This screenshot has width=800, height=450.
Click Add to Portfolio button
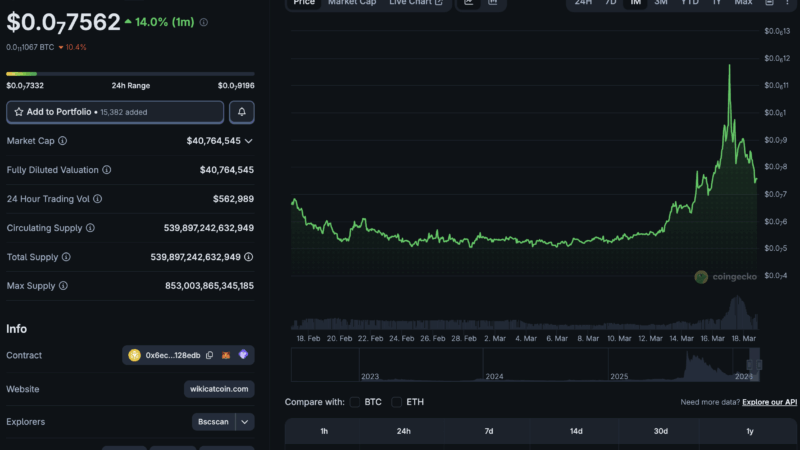click(x=115, y=112)
